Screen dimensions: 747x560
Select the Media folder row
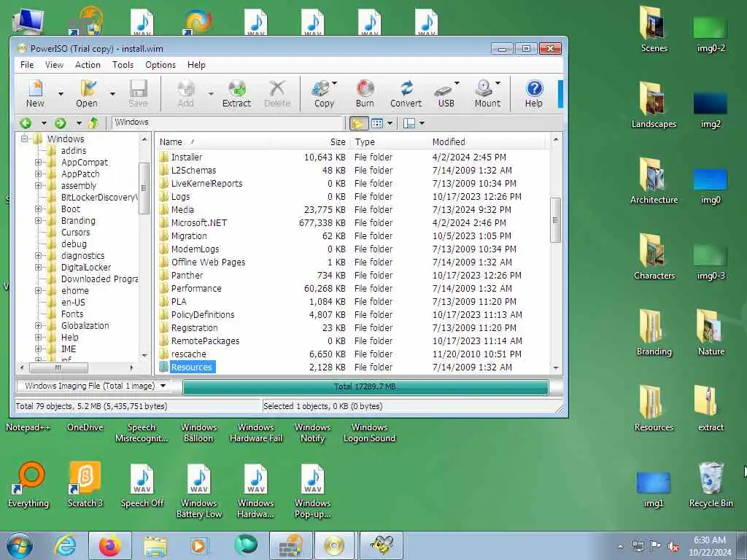tap(352, 210)
